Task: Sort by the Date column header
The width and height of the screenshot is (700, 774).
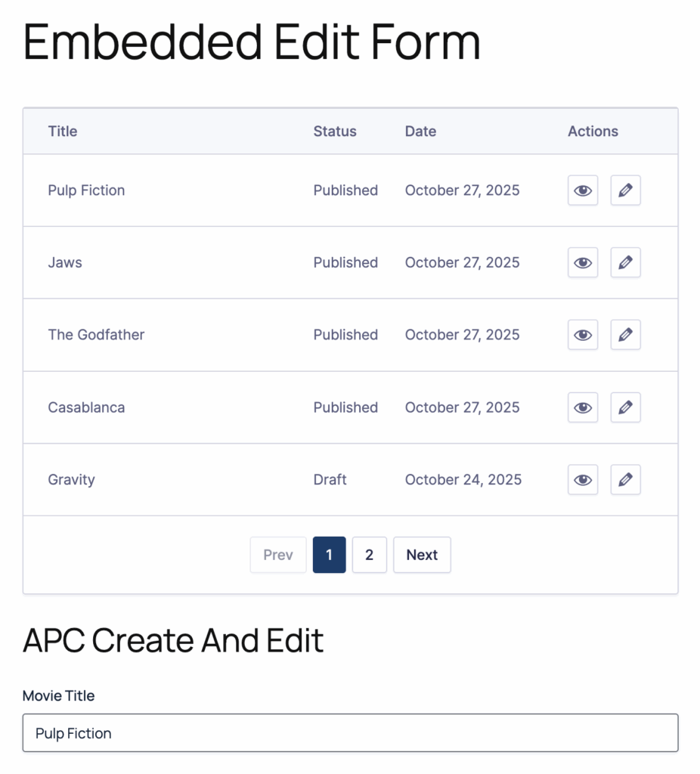Action: click(420, 132)
